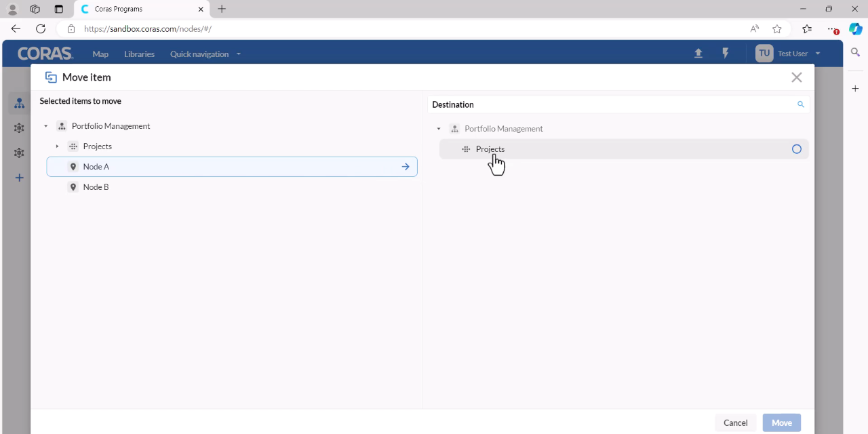Select Projects as the destination
The image size is (868, 434).
coord(624,149)
